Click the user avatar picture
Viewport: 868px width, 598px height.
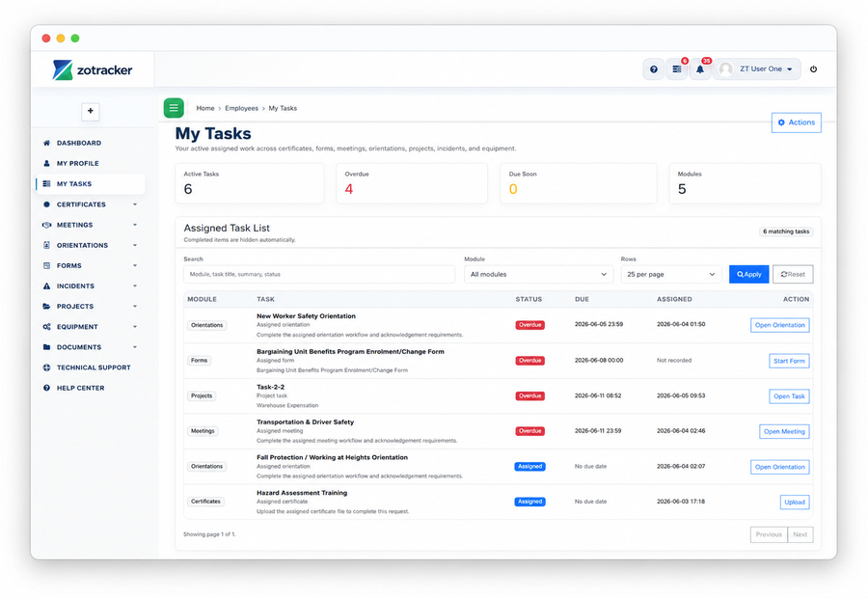click(726, 69)
